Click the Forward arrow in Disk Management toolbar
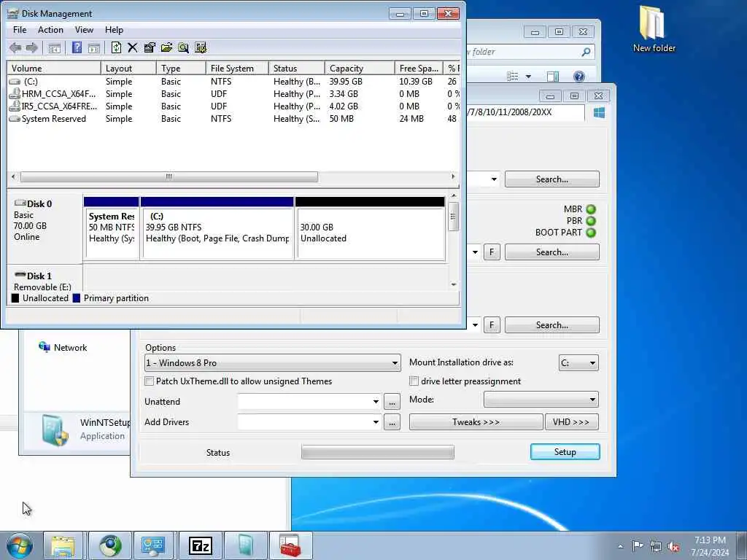This screenshot has width=747, height=560. click(x=32, y=47)
